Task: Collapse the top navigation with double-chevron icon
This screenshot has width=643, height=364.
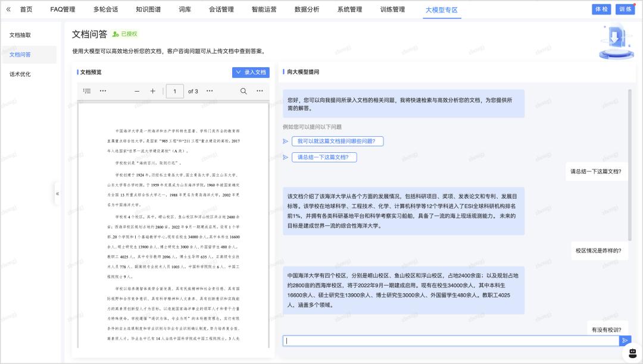Action: coord(8,10)
